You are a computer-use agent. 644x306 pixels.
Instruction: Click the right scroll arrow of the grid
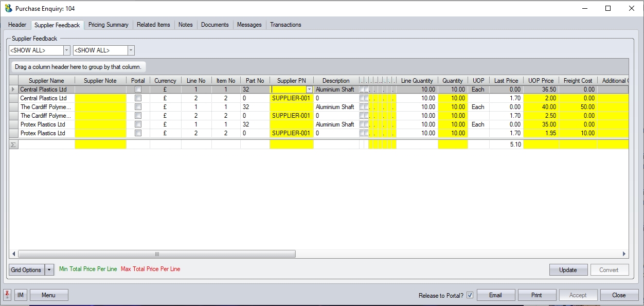624,254
